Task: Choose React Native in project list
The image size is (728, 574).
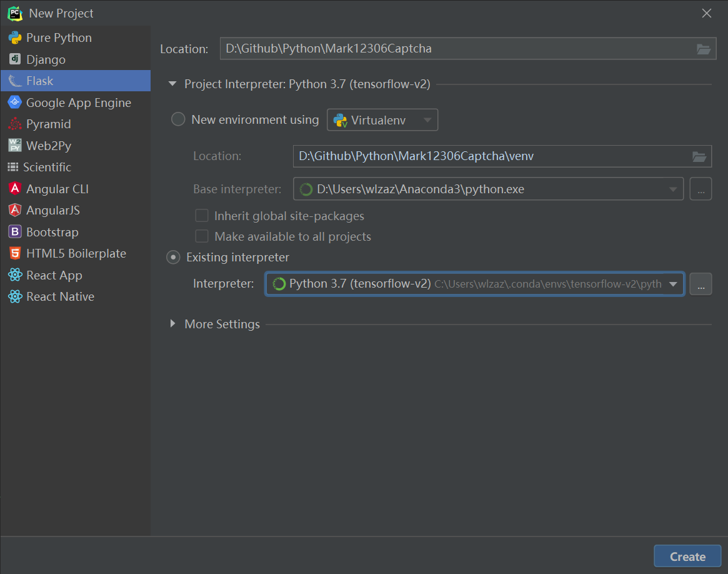Action: (x=60, y=296)
